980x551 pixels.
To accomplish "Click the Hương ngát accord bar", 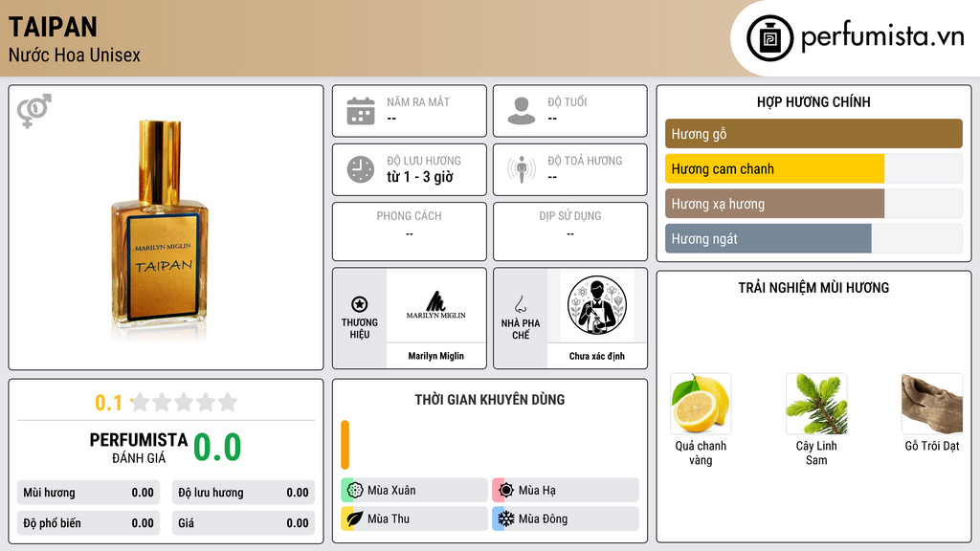I will pyautogui.click(x=813, y=238).
